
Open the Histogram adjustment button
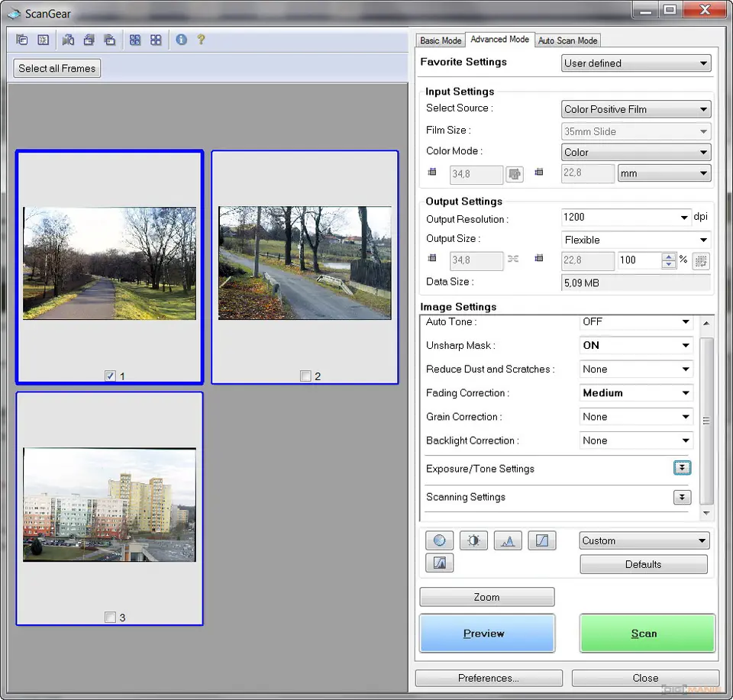pyautogui.click(x=508, y=540)
